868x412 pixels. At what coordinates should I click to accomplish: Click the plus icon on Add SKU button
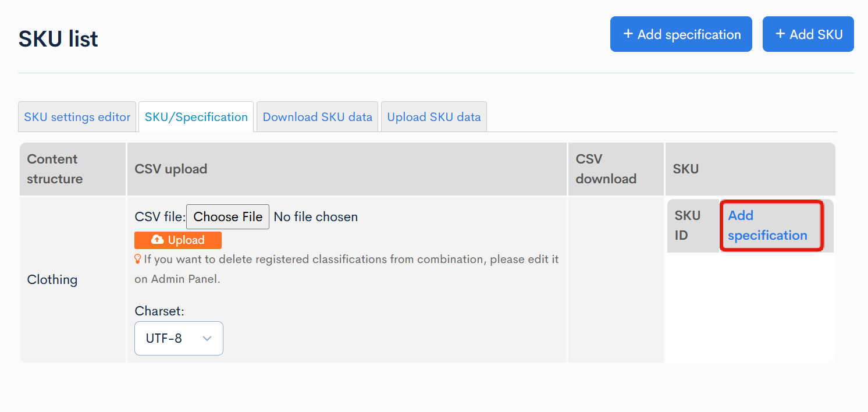781,34
